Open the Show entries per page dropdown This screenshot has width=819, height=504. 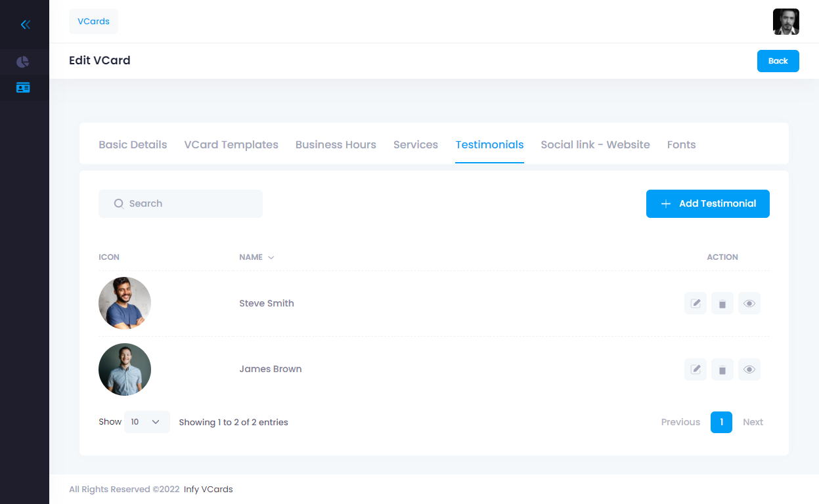[x=146, y=422]
